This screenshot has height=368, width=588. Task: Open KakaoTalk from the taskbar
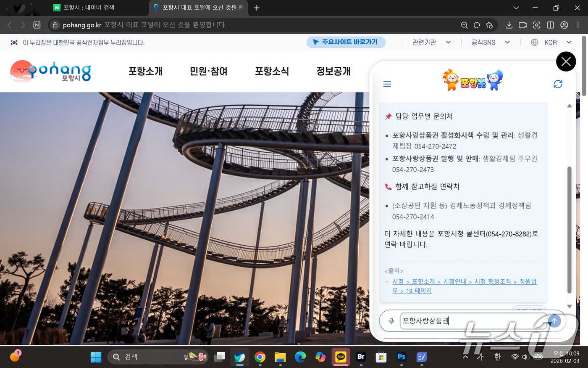[340, 357]
